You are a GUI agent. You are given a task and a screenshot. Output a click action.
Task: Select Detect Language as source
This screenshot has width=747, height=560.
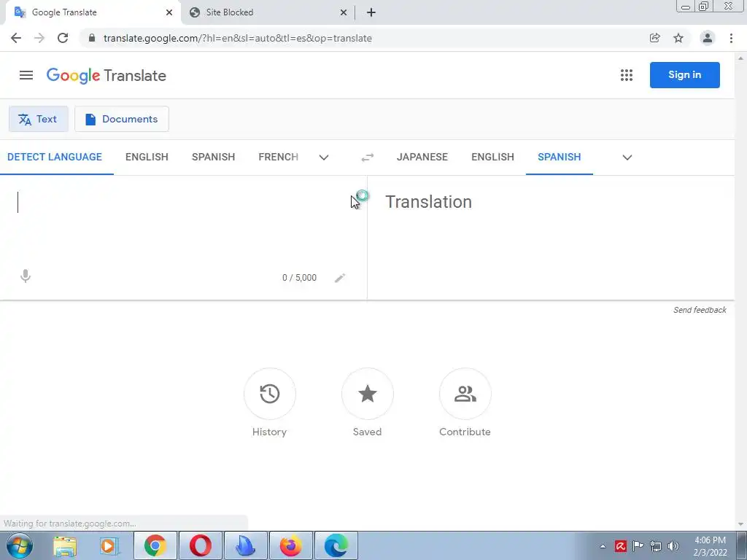(x=55, y=157)
